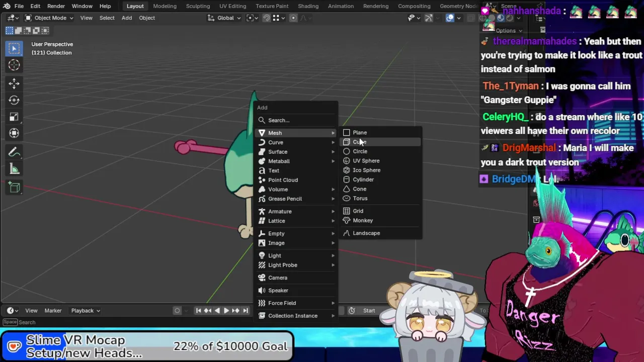Expand the object visibility selector dropdown
The height and width of the screenshot is (362, 644).
[x=413, y=18]
